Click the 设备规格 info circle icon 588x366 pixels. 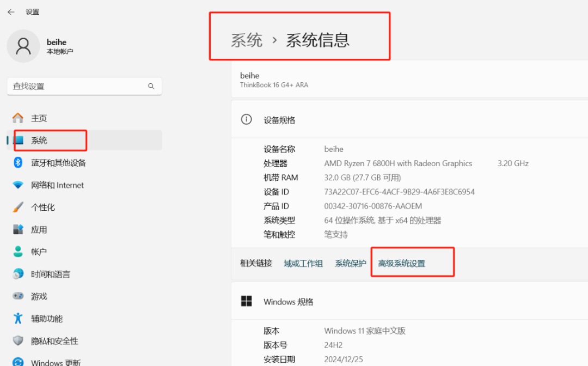[x=246, y=119]
